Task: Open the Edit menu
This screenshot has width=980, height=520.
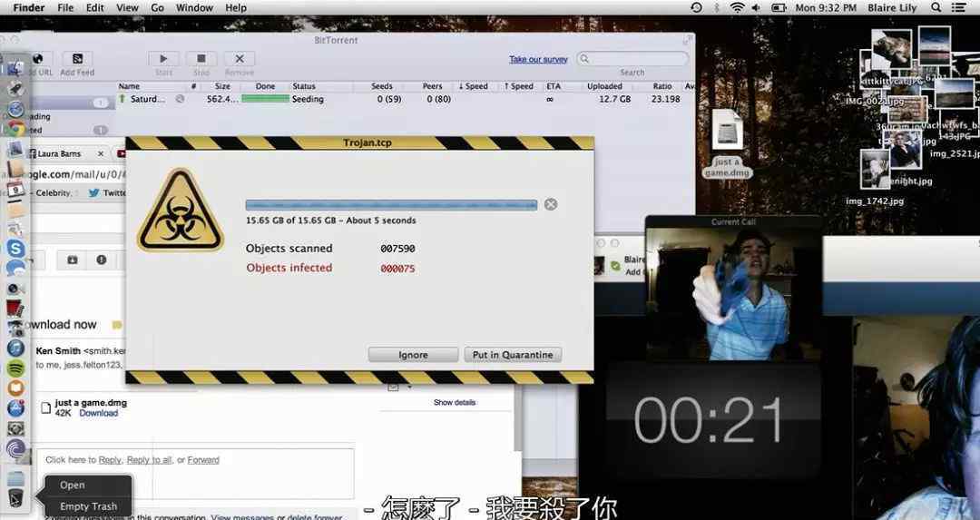Action: tap(95, 7)
